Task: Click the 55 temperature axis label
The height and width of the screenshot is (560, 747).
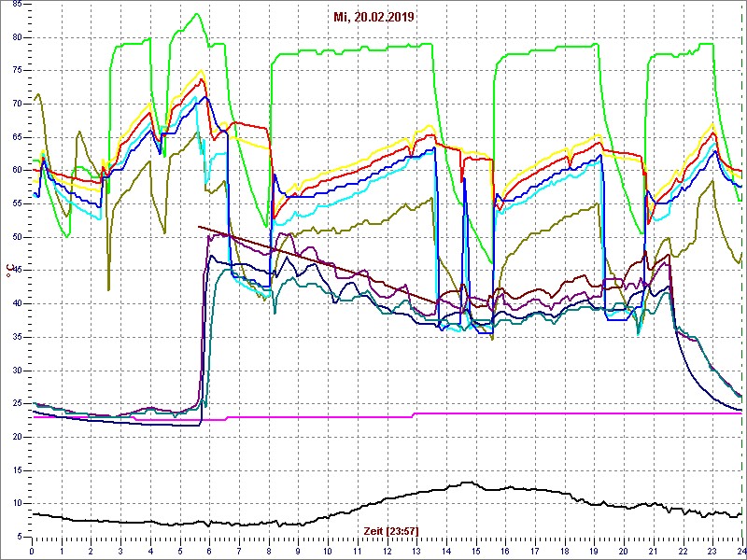Action: (x=17, y=204)
